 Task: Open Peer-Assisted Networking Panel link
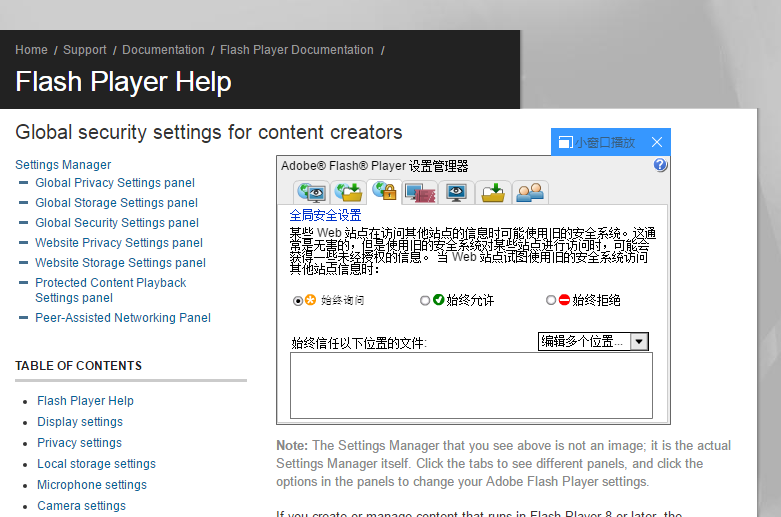(123, 318)
